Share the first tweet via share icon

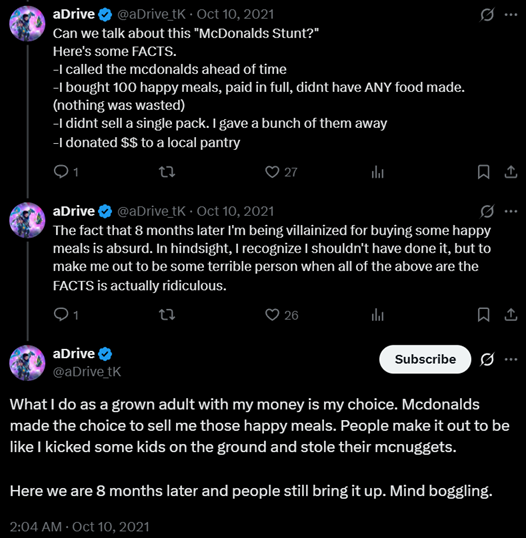(x=511, y=172)
